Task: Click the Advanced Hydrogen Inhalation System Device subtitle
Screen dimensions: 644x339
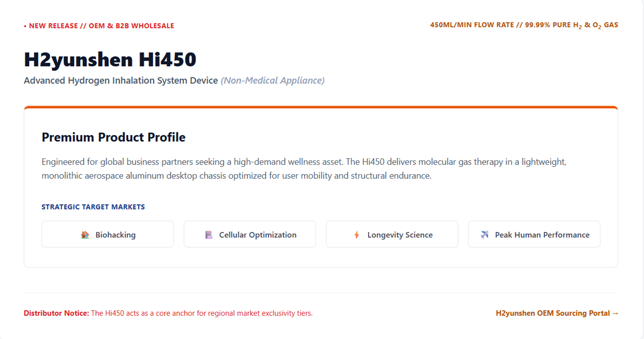Action: click(x=121, y=80)
